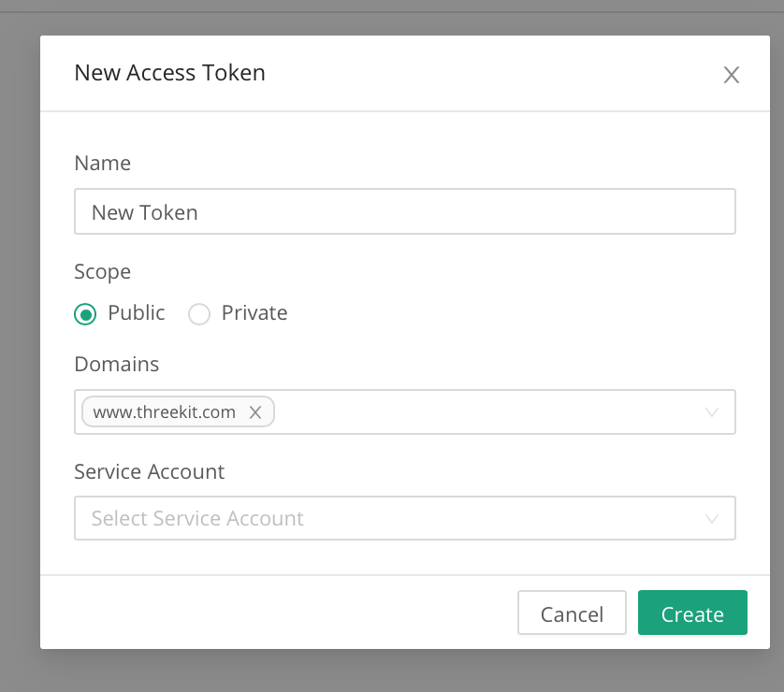Screen dimensions: 784x692
Task: Click the www.threekit.com tag text
Action: tap(164, 412)
